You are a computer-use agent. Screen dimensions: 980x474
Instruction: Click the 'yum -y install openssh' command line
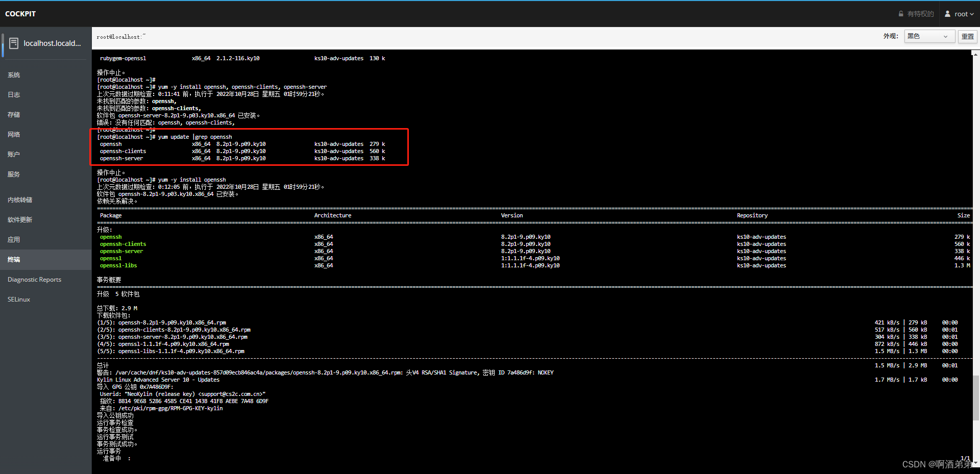coord(192,180)
